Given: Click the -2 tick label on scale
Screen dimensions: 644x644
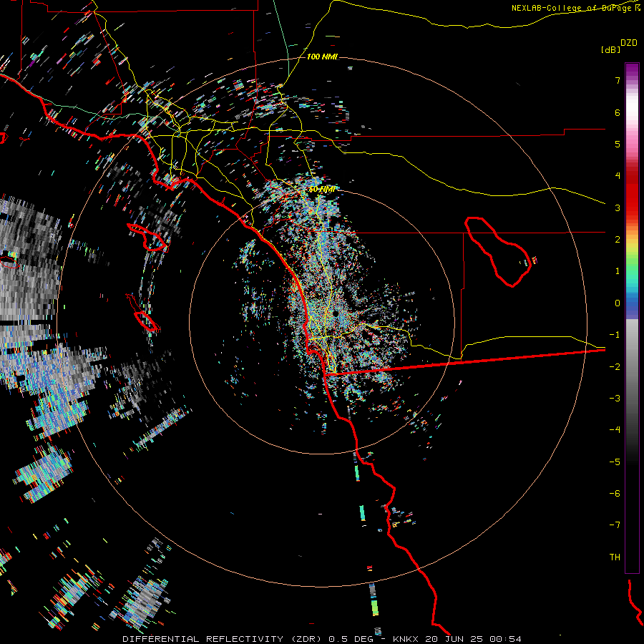Looking at the screenshot, I should coord(615,366).
